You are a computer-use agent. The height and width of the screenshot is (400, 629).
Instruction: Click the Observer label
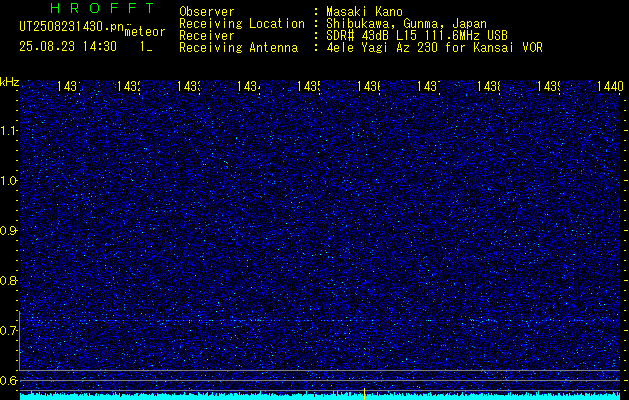[x=207, y=12]
